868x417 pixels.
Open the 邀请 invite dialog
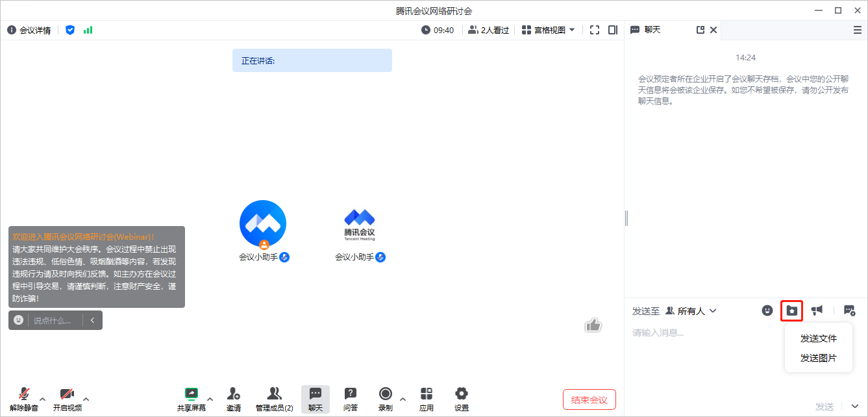coord(234,399)
